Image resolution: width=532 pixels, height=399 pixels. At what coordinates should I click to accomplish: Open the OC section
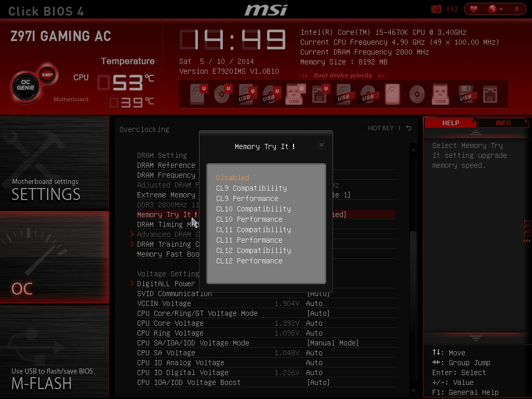(x=54, y=257)
